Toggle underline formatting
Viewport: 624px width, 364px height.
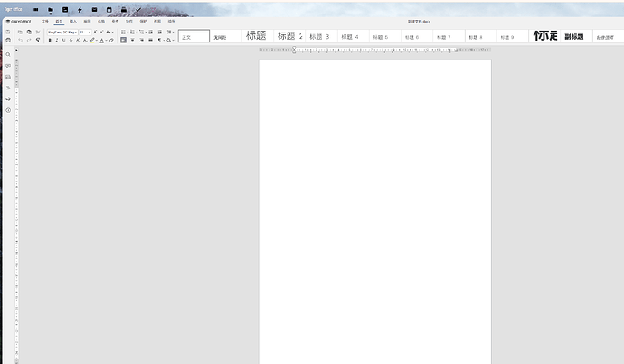click(x=64, y=40)
